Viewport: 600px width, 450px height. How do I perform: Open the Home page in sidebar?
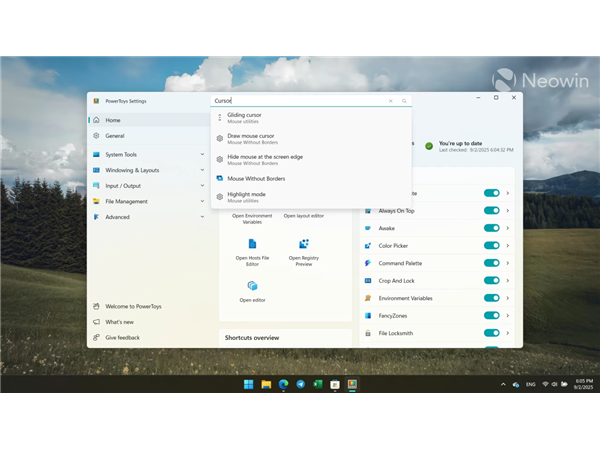tap(149, 120)
